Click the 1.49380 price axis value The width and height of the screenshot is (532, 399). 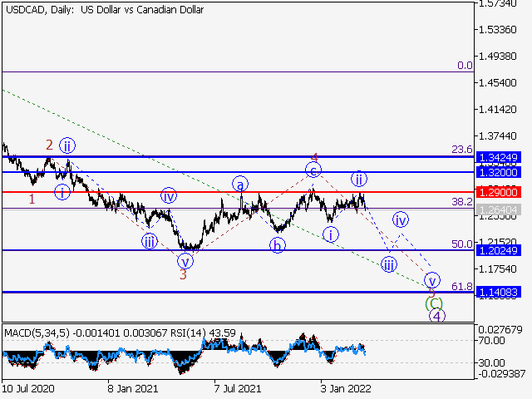498,57
